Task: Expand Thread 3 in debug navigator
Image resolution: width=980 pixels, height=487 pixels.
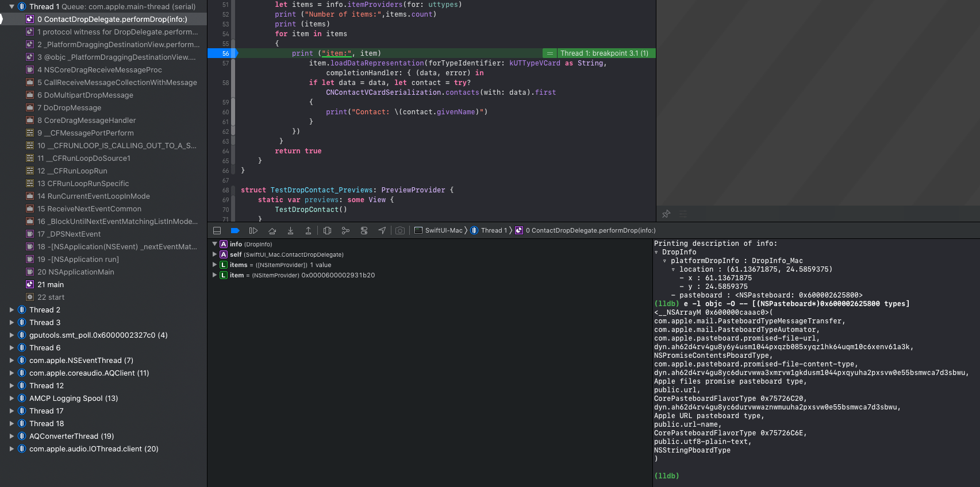Action: (x=11, y=323)
